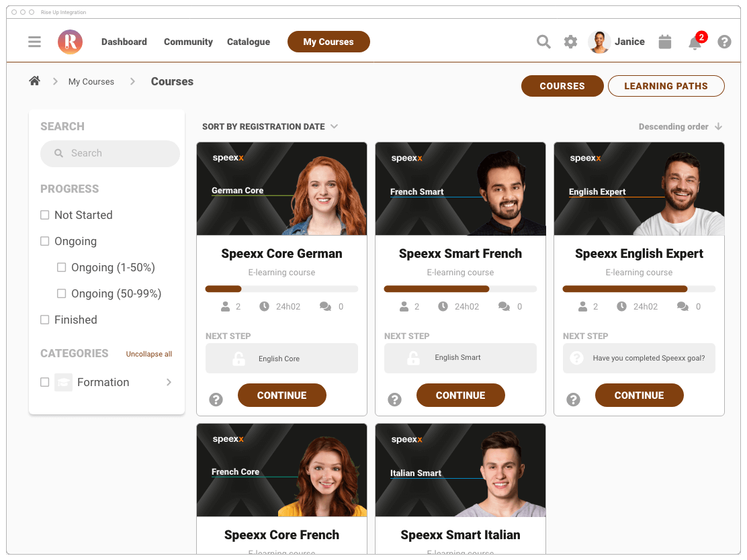Click the Rise Up logo
Image resolution: width=747 pixels, height=560 pixels.
point(70,42)
